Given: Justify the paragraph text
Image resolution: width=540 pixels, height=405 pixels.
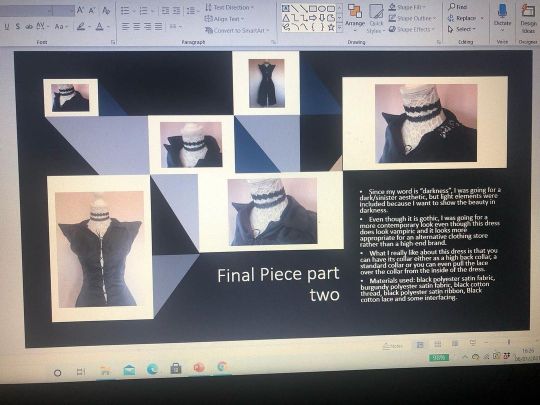Looking at the screenshot, I should pos(158,26).
